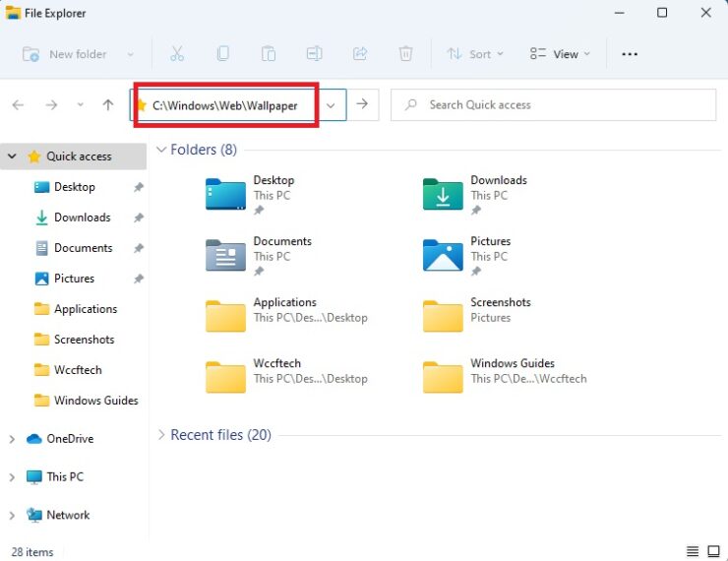Select Applications in the navigation pane
Screen dimensions: 728x561
[86, 309]
